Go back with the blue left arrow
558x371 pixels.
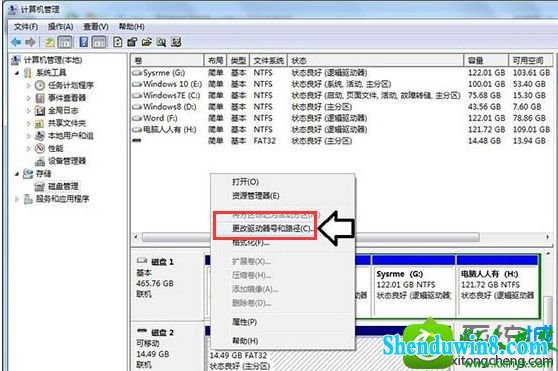pyautogui.click(x=16, y=42)
